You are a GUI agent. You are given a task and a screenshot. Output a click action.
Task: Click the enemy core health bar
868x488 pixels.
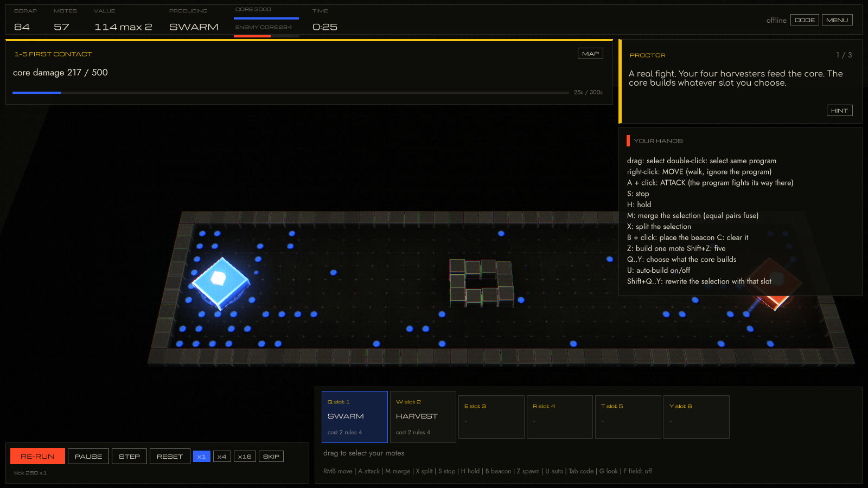click(266, 36)
